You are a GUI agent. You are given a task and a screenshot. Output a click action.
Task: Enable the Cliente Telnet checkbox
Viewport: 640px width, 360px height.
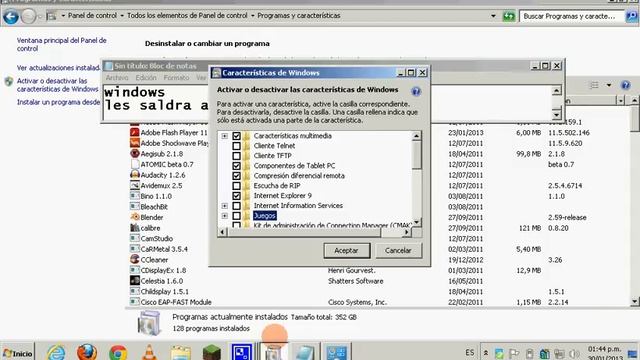236,146
